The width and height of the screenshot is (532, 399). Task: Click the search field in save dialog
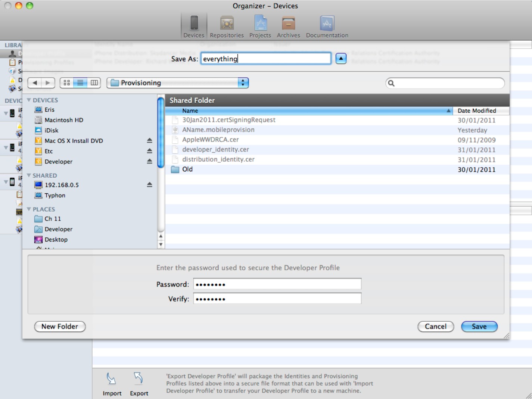click(445, 83)
